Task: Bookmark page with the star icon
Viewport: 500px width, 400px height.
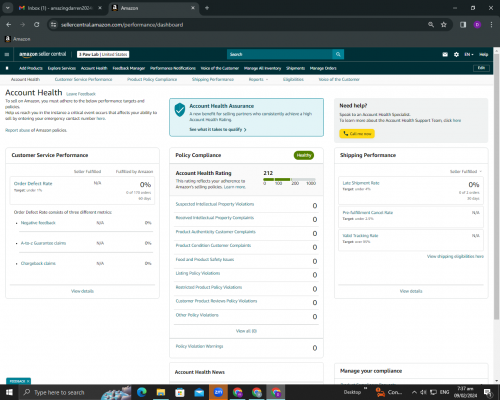Action: point(444,25)
